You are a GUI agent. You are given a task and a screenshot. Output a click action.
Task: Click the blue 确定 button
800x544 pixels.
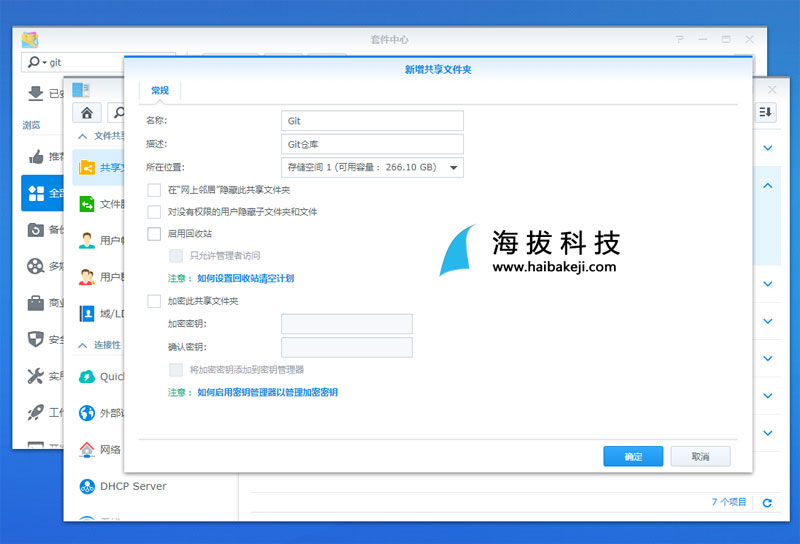click(x=633, y=456)
